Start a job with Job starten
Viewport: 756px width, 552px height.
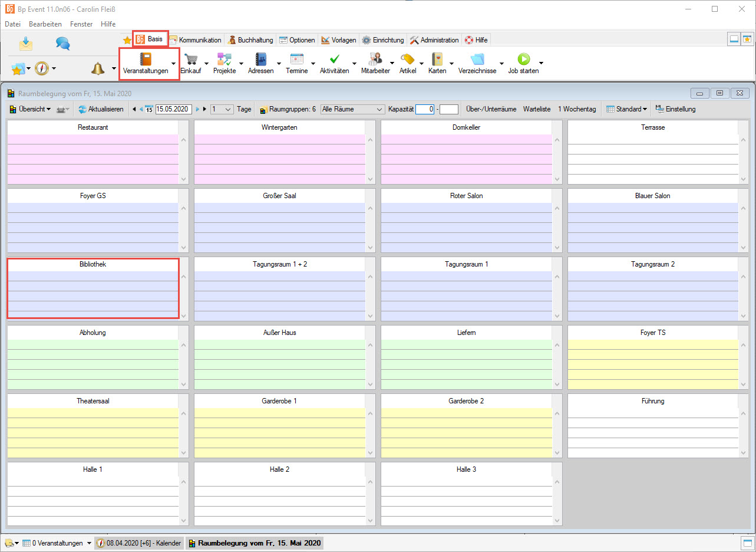point(523,60)
